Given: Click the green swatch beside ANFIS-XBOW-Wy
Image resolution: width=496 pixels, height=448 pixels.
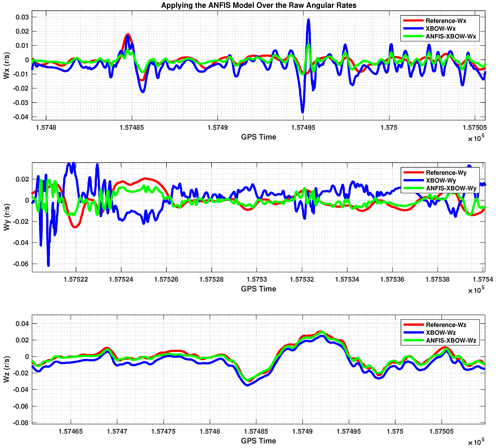Looking at the screenshot, I should (414, 188).
